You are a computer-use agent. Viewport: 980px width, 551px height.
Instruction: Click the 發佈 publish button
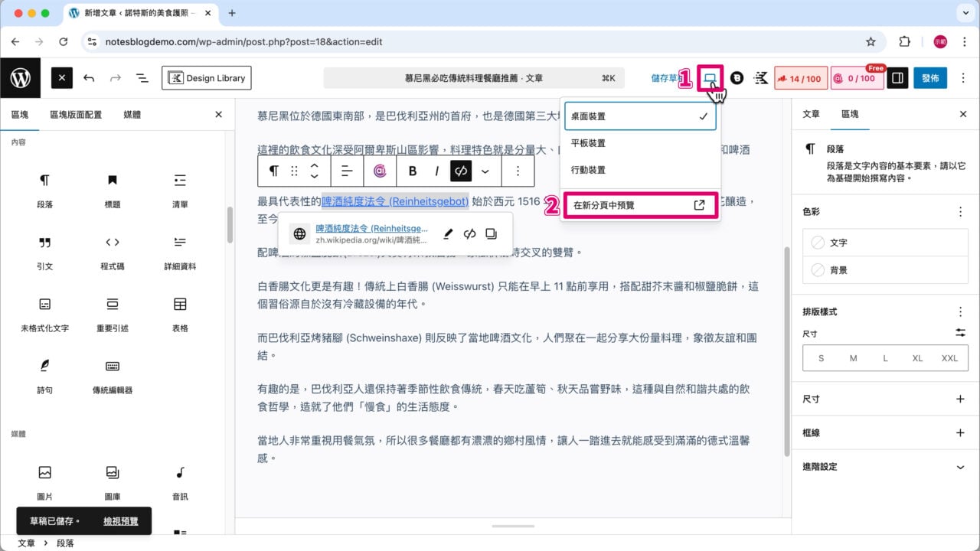point(929,77)
